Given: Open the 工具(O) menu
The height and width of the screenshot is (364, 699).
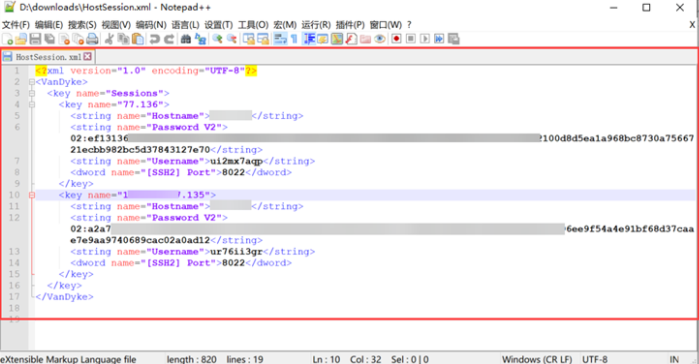Looking at the screenshot, I should point(253,25).
